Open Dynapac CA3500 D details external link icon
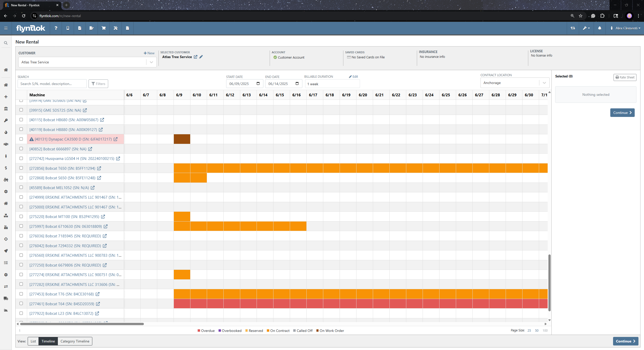This screenshot has height=350, width=644. click(115, 139)
